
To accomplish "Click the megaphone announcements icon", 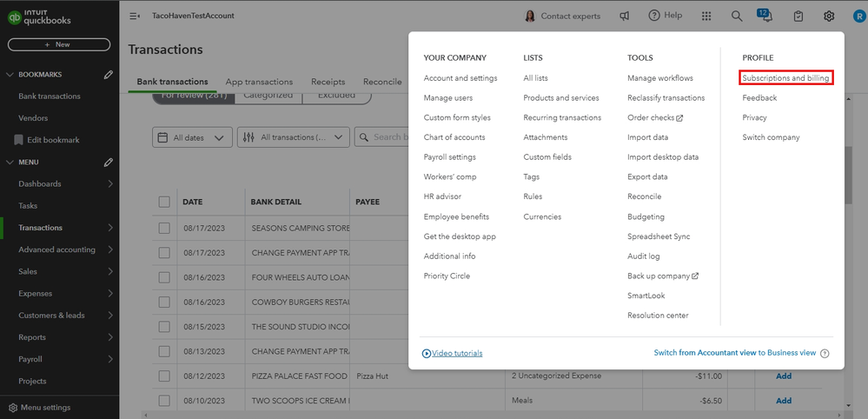I will (x=624, y=16).
